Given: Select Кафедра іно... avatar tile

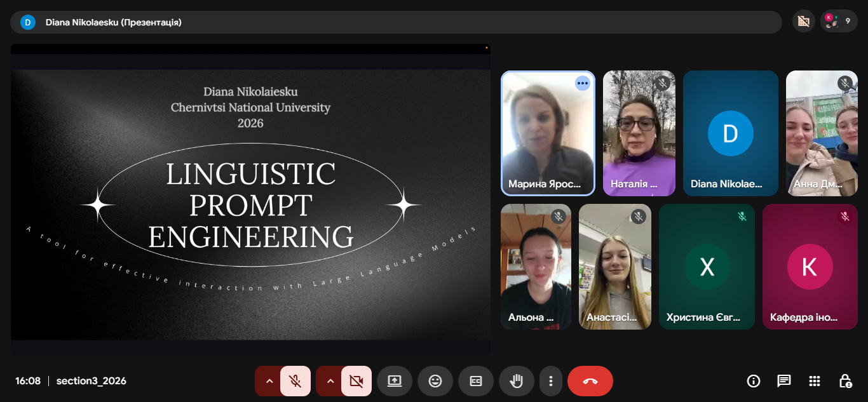Looking at the screenshot, I should point(810,267).
